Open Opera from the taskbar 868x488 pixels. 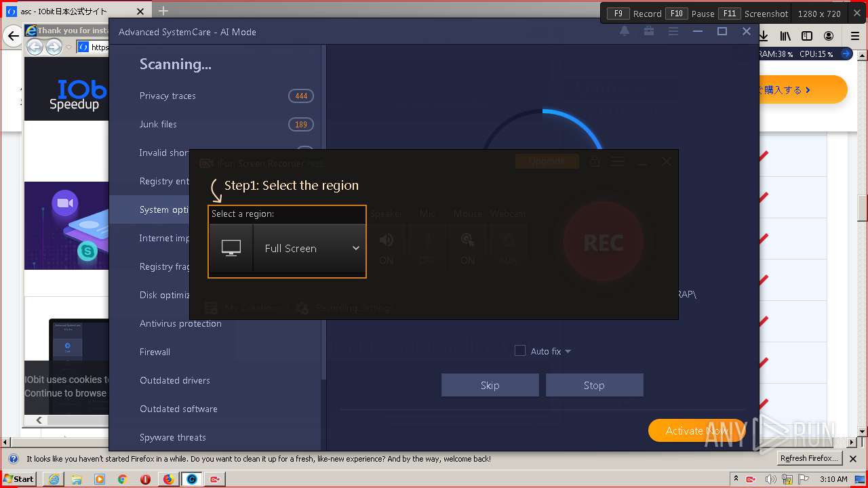[x=145, y=479]
